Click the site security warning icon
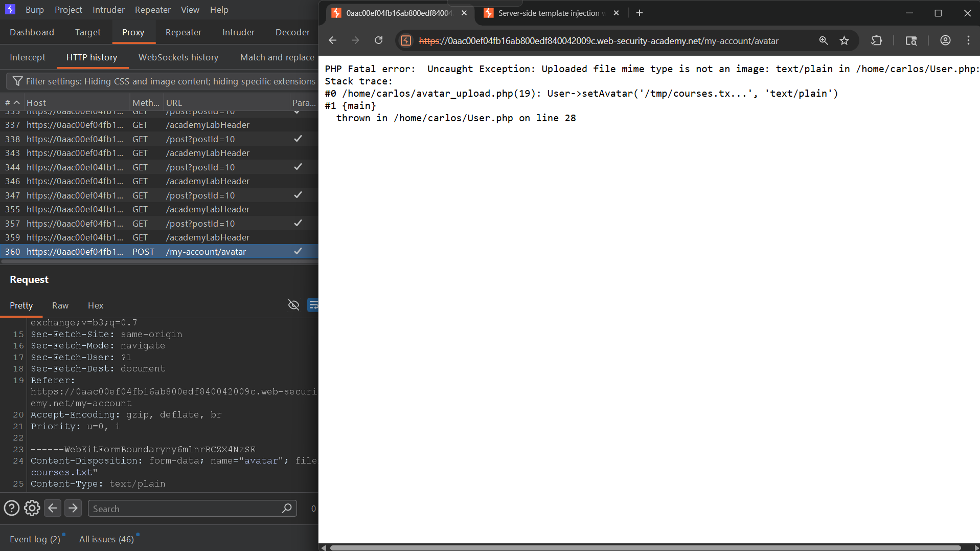The image size is (980, 551). [406, 40]
